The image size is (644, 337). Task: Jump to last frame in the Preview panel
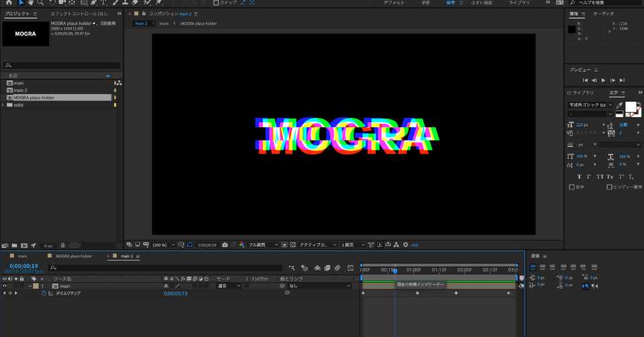[x=623, y=80]
